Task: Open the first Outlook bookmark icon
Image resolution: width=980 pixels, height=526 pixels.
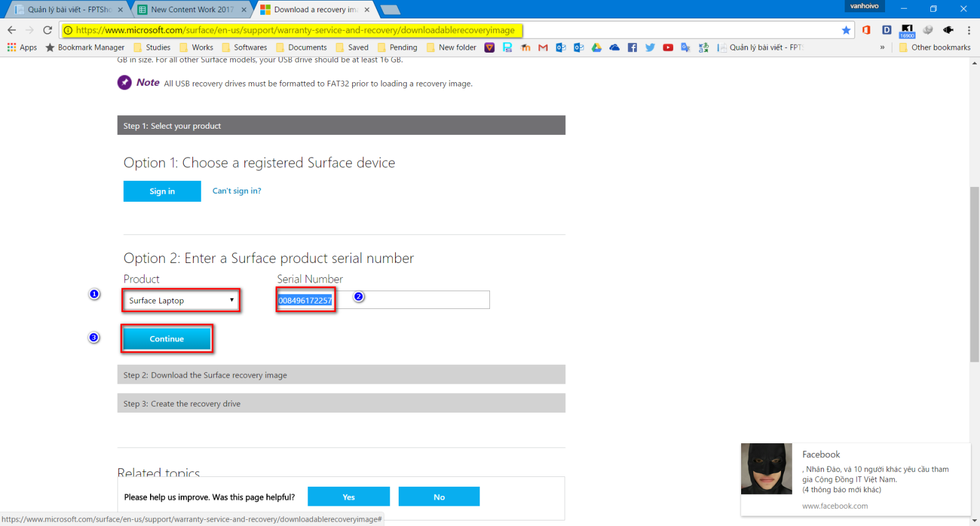Action: [x=560, y=47]
